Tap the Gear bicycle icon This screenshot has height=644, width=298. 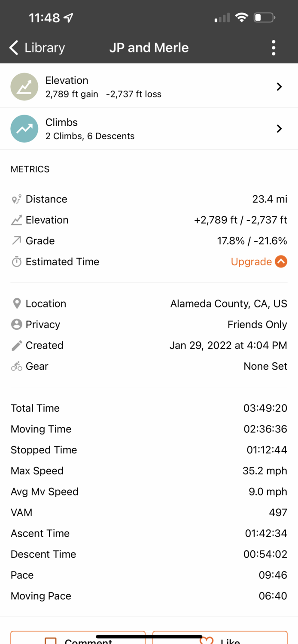17,366
